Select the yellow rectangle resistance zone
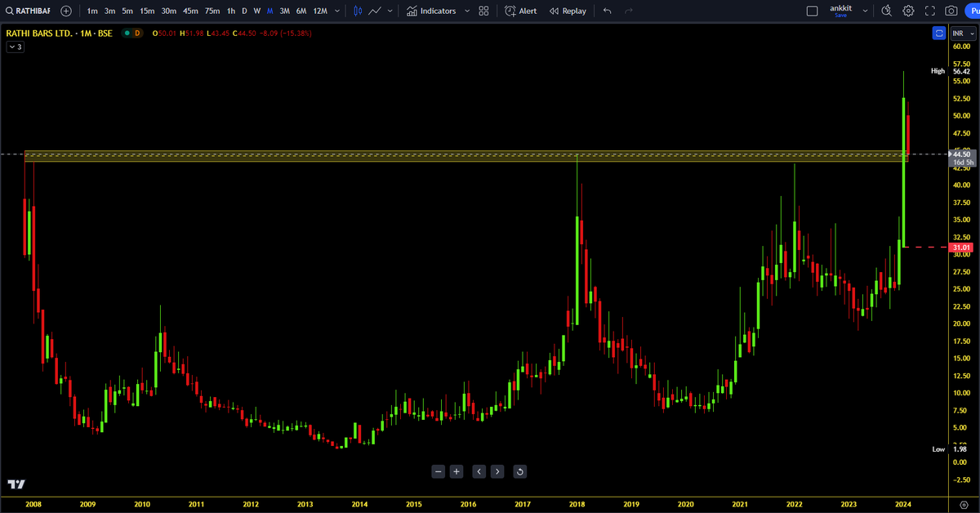The image size is (980, 513). coord(465,155)
